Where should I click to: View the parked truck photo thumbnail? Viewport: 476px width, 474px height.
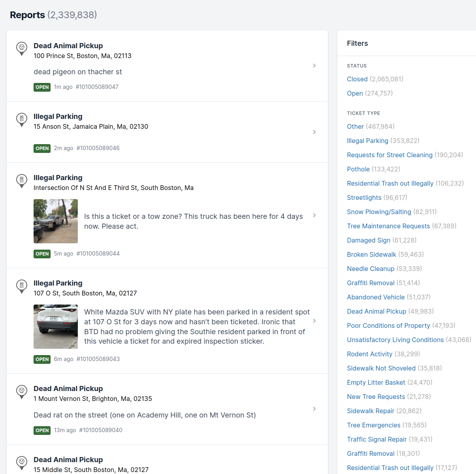56,221
